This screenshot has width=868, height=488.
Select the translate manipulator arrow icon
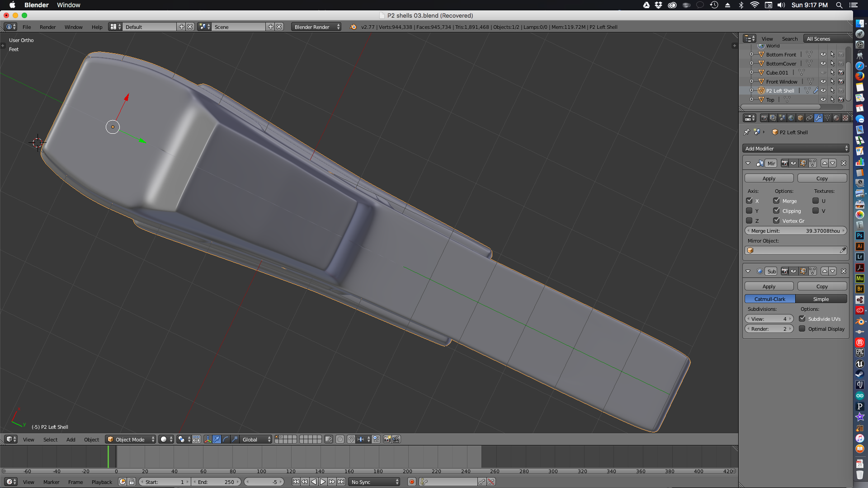click(217, 439)
